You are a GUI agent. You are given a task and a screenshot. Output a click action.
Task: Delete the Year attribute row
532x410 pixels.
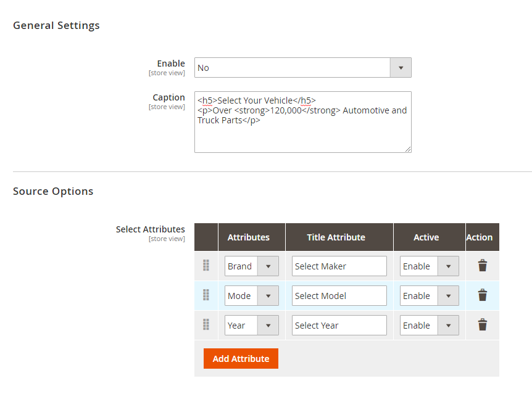coord(482,325)
